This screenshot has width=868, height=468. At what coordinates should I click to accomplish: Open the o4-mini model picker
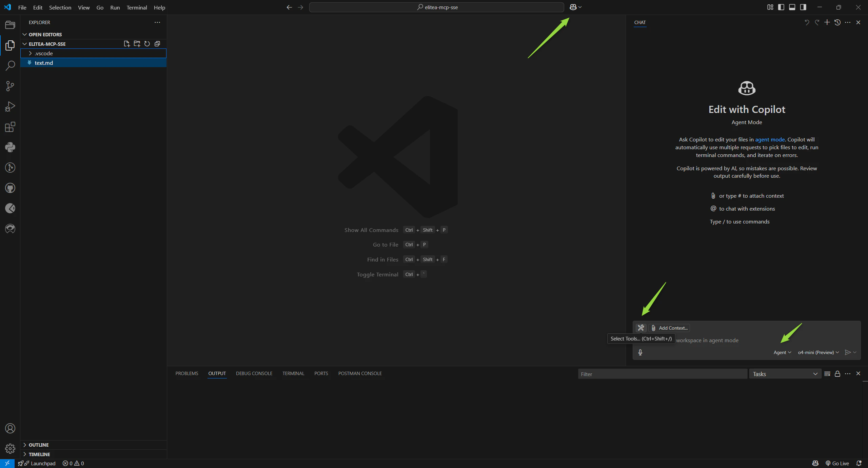coord(818,352)
